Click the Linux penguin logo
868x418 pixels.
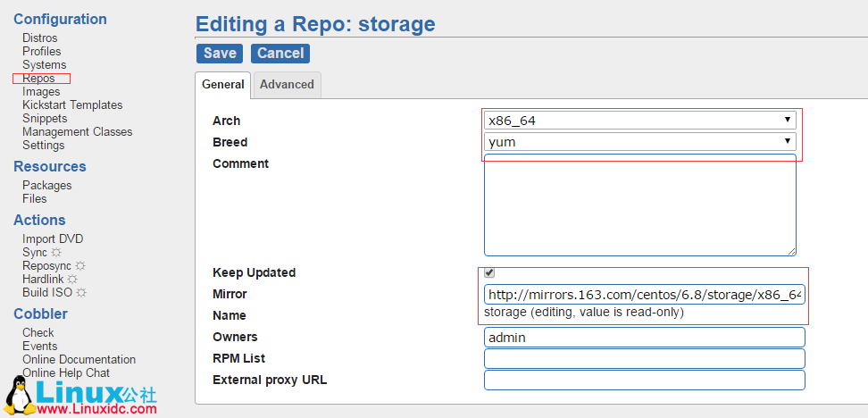[x=19, y=395]
